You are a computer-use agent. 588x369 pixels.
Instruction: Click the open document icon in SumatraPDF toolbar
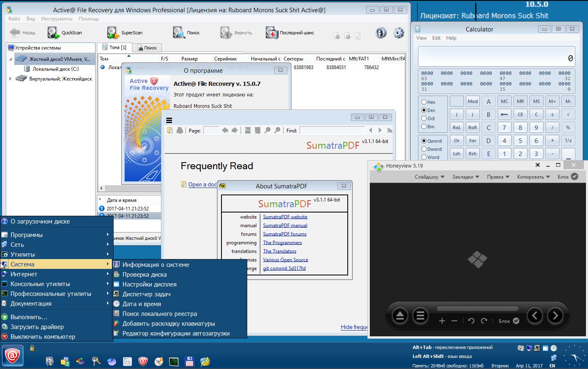click(170, 130)
